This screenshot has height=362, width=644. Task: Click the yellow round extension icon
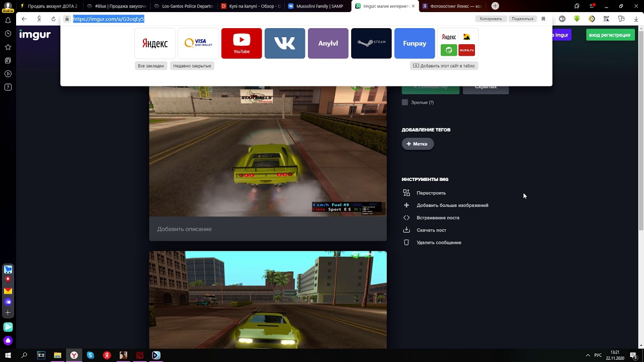[x=592, y=19]
